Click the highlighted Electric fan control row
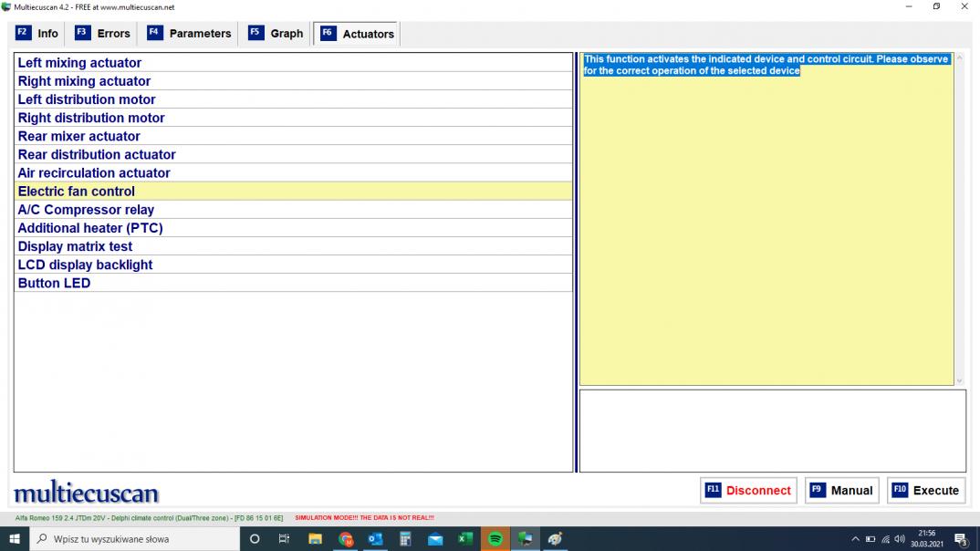 293,192
